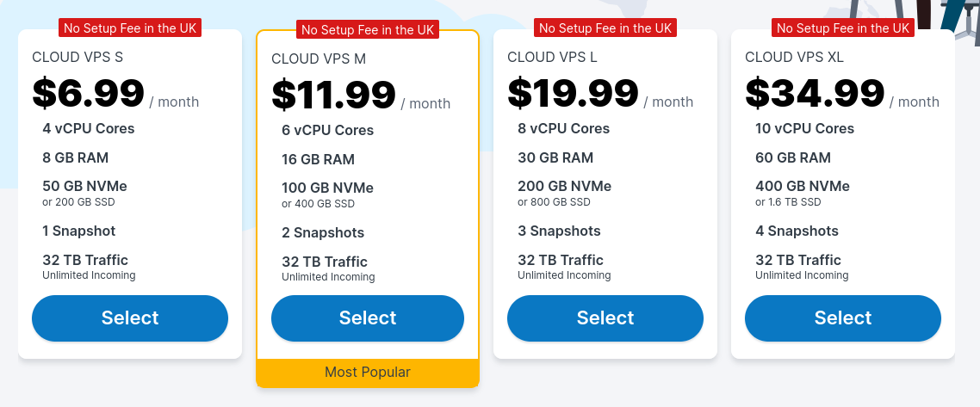
Task: Select the Cloud VPS M plan
Action: [x=368, y=318]
